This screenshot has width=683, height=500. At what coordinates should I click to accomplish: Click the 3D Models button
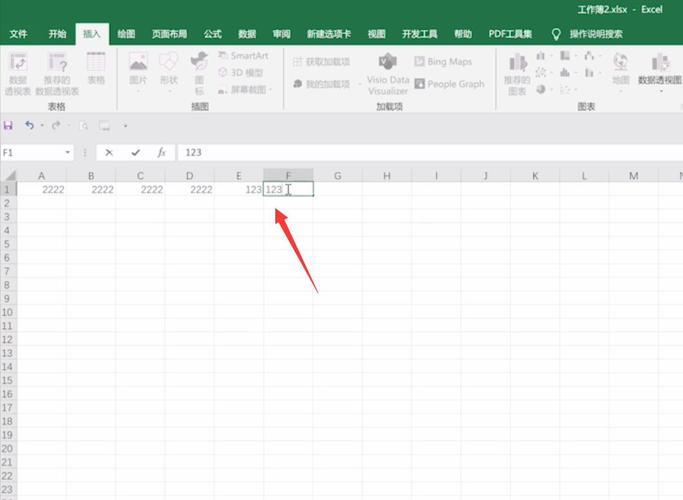[241, 72]
